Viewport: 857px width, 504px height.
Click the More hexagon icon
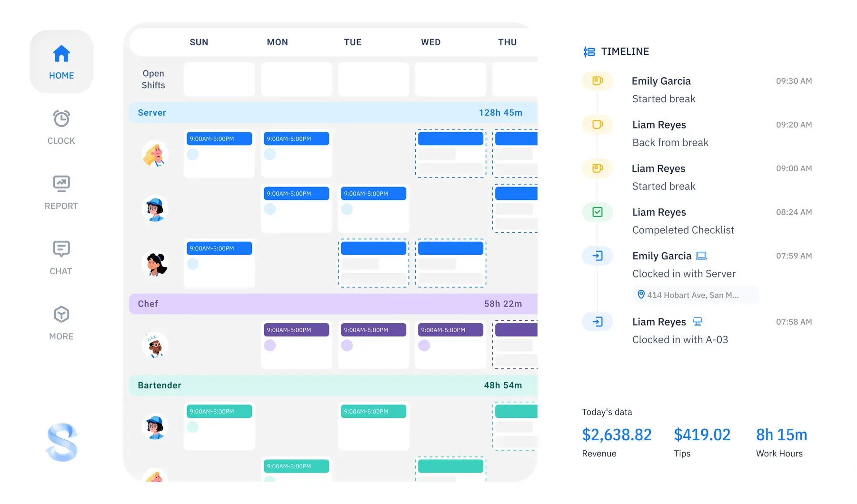click(x=61, y=314)
